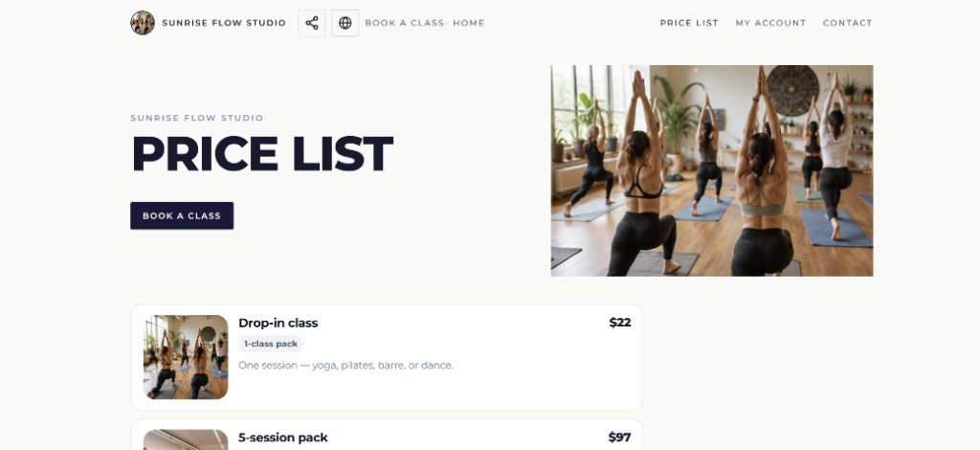Click the $22 drop-in price
Image resolution: width=980 pixels, height=450 pixels.
[x=620, y=323]
